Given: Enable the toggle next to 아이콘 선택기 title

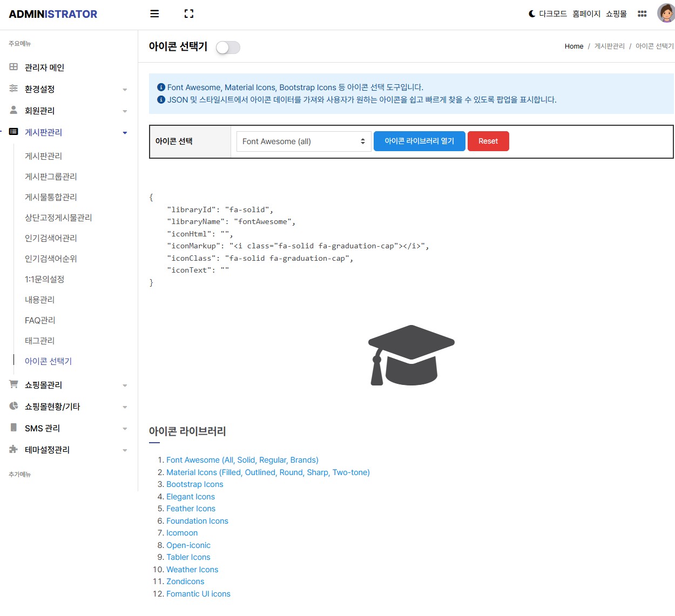Looking at the screenshot, I should tap(227, 48).
